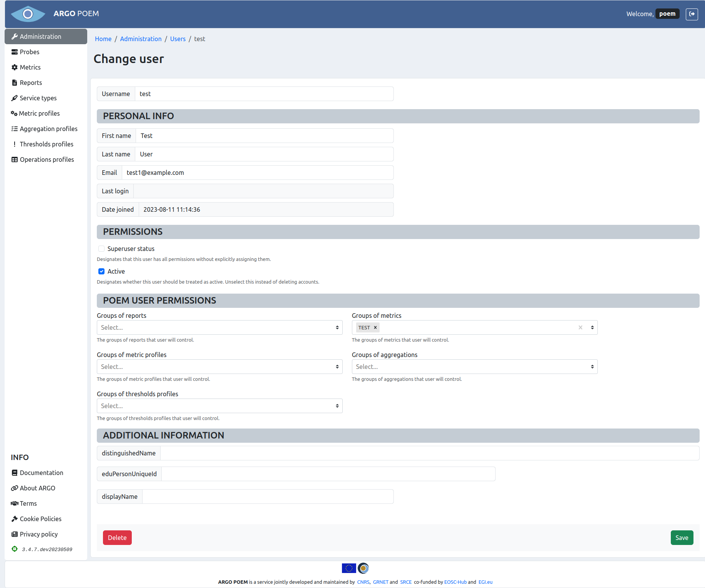Viewport: 705px width, 588px height.
Task: Open the Groups of thresholds profiles dropdown
Action: tap(219, 406)
